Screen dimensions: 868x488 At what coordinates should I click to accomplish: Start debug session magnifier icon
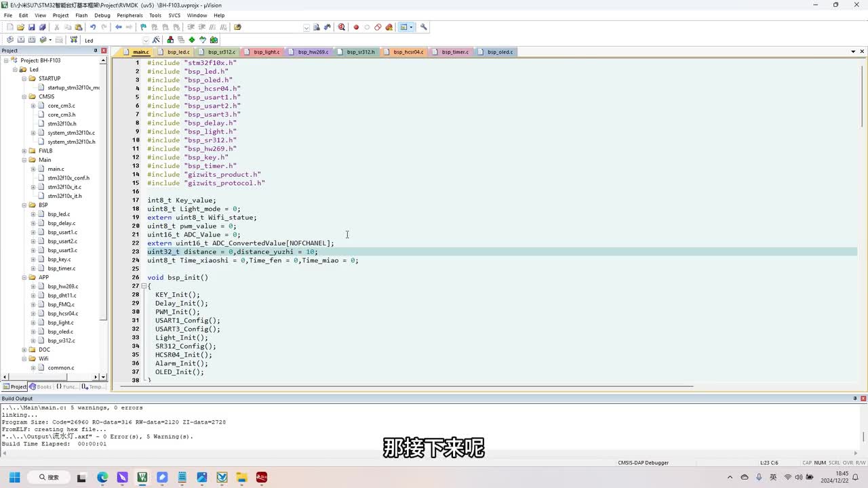pos(341,27)
